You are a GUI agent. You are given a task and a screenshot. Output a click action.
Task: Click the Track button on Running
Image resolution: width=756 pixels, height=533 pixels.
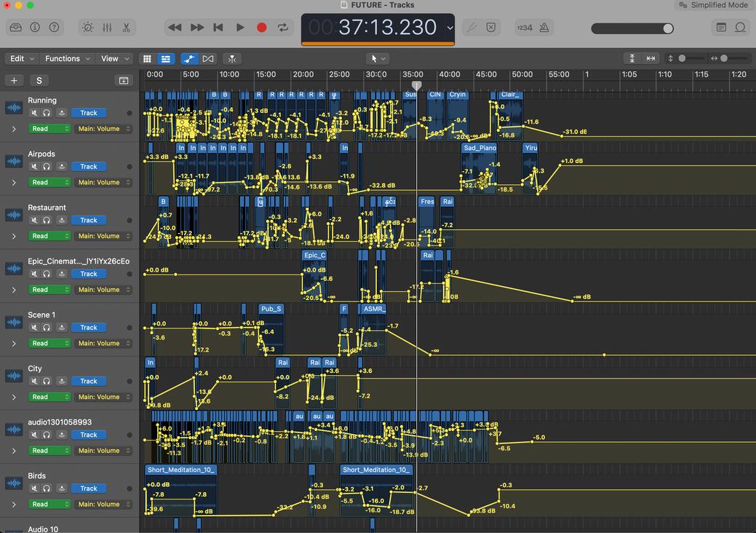coord(89,113)
